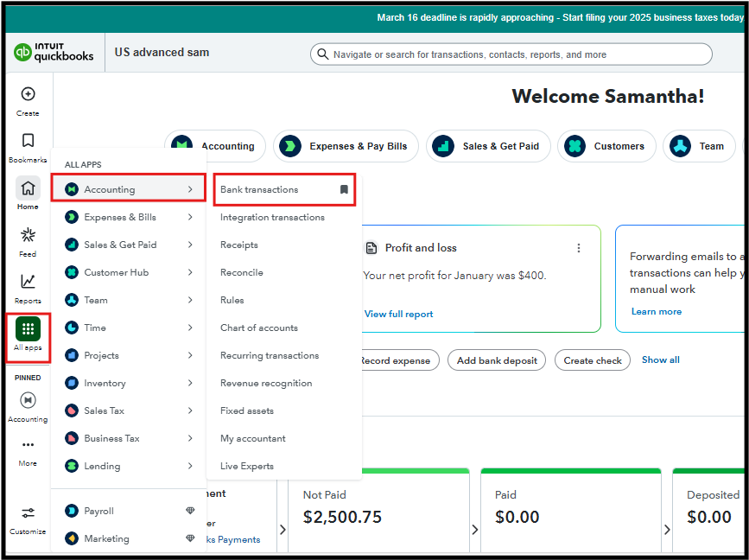Open the Customize sliders icon
Screen dimensions: 749x560
click(x=28, y=513)
